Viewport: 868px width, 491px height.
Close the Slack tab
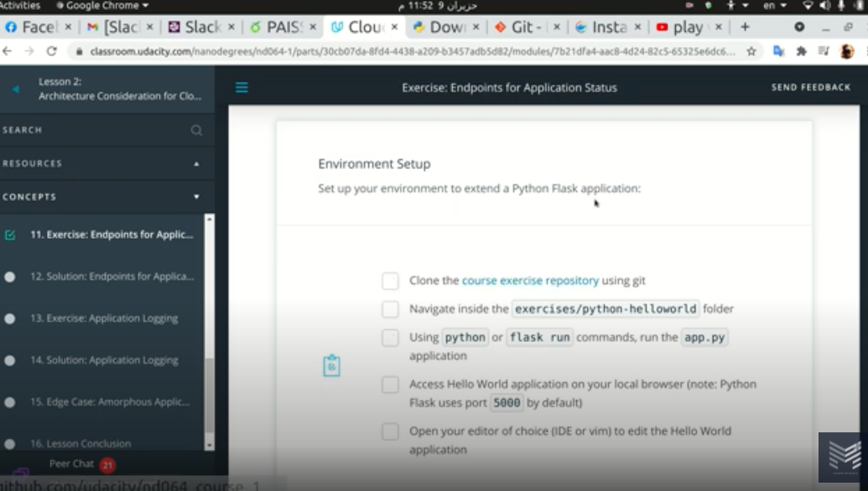tap(231, 27)
